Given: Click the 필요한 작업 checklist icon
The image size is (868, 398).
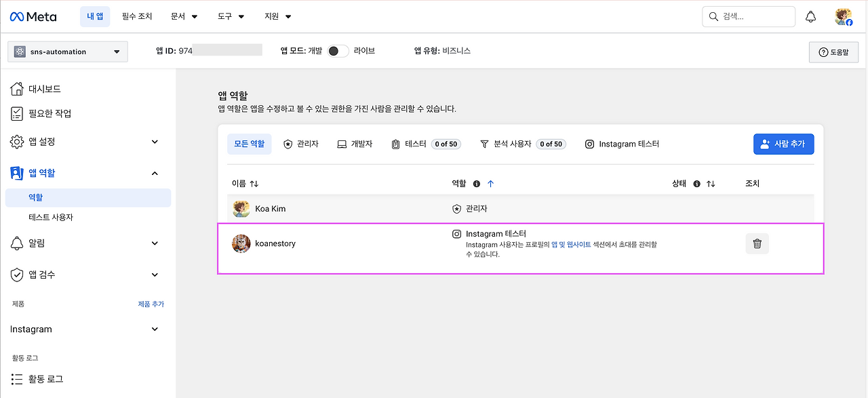Looking at the screenshot, I should click(17, 113).
